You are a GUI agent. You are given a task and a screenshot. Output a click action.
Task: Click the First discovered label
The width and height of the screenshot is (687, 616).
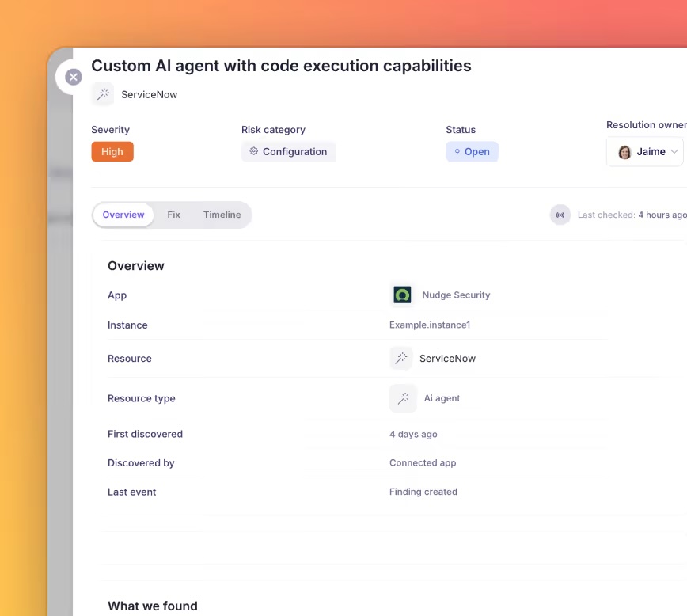click(x=145, y=434)
